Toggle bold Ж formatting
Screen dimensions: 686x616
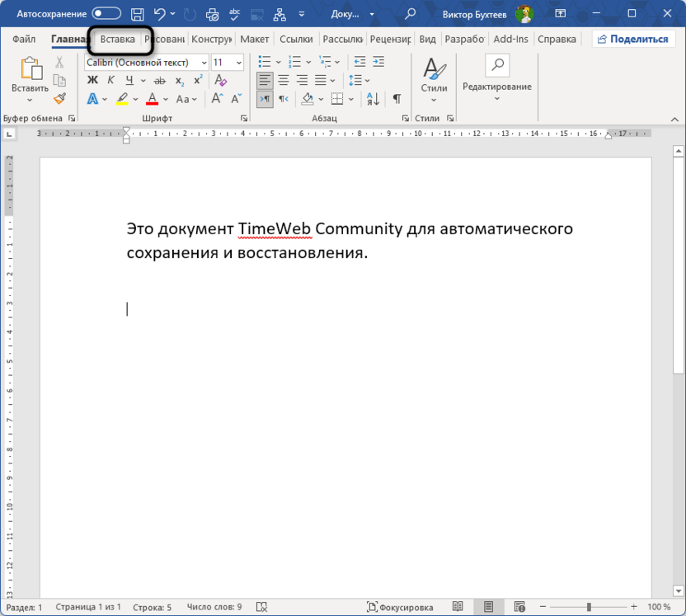tap(92, 80)
